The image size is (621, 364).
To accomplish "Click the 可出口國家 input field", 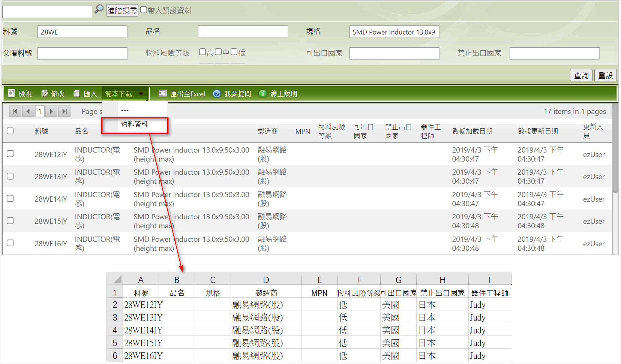I will coord(394,53).
